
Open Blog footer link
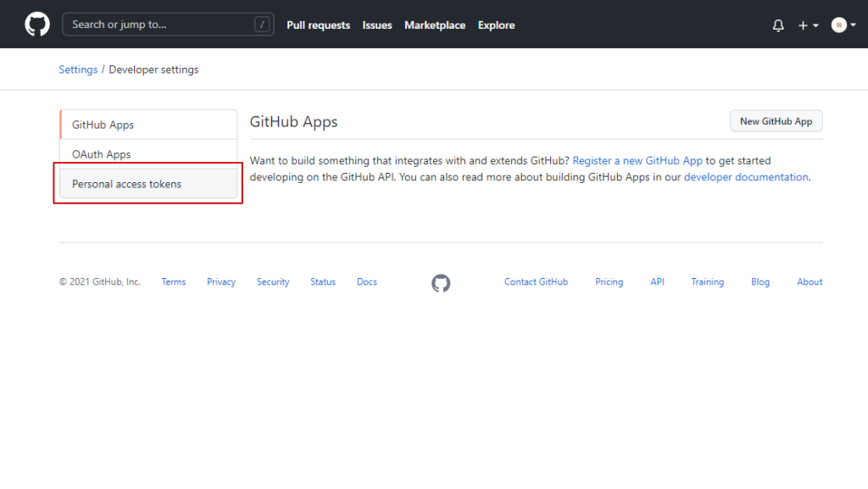pyautogui.click(x=760, y=281)
